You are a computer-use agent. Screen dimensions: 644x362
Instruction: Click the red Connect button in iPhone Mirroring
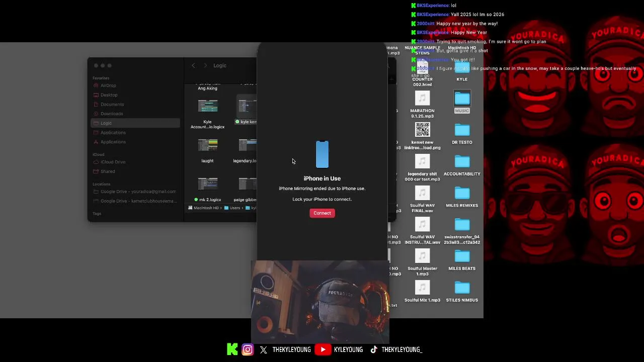[322, 213]
